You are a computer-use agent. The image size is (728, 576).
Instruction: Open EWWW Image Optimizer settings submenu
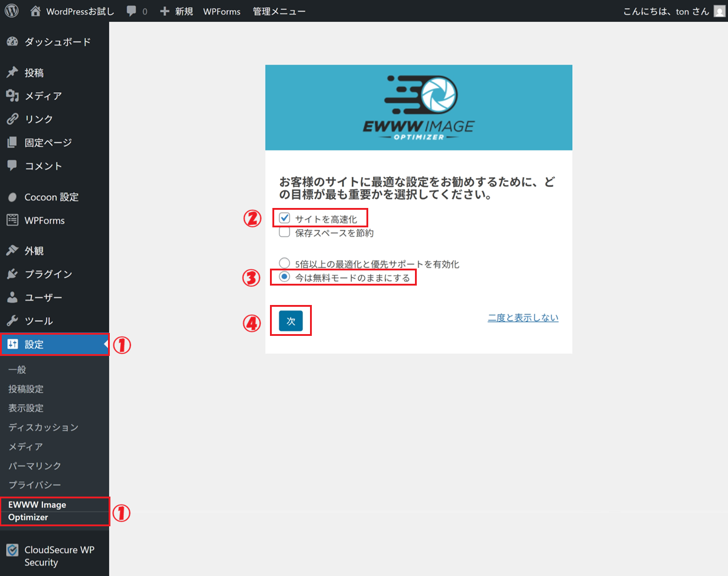coord(37,511)
